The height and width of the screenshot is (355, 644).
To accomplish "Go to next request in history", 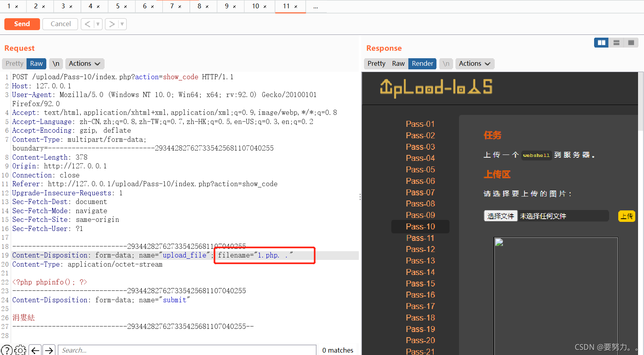I will (x=112, y=24).
